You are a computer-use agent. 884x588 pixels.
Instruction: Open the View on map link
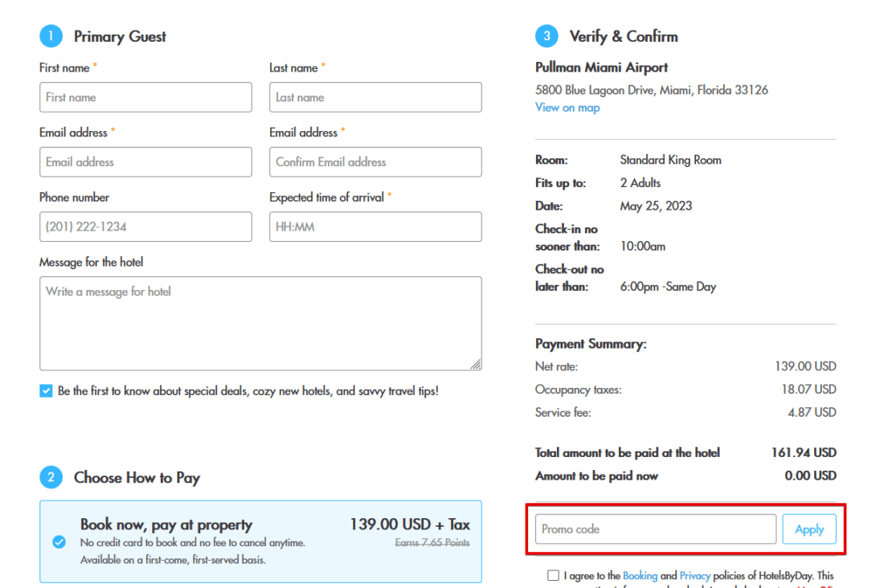click(567, 108)
